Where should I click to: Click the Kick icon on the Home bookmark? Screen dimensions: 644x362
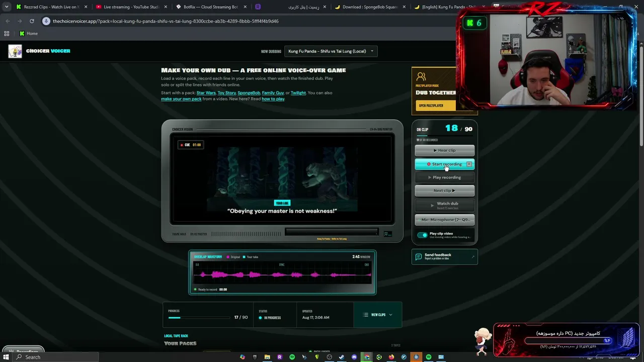pos(22,34)
